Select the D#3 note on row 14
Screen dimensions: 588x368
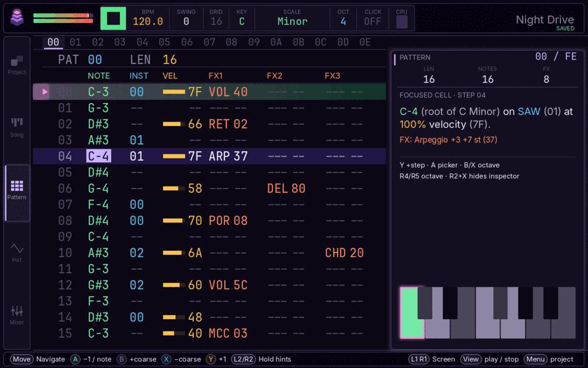pyautogui.click(x=99, y=317)
